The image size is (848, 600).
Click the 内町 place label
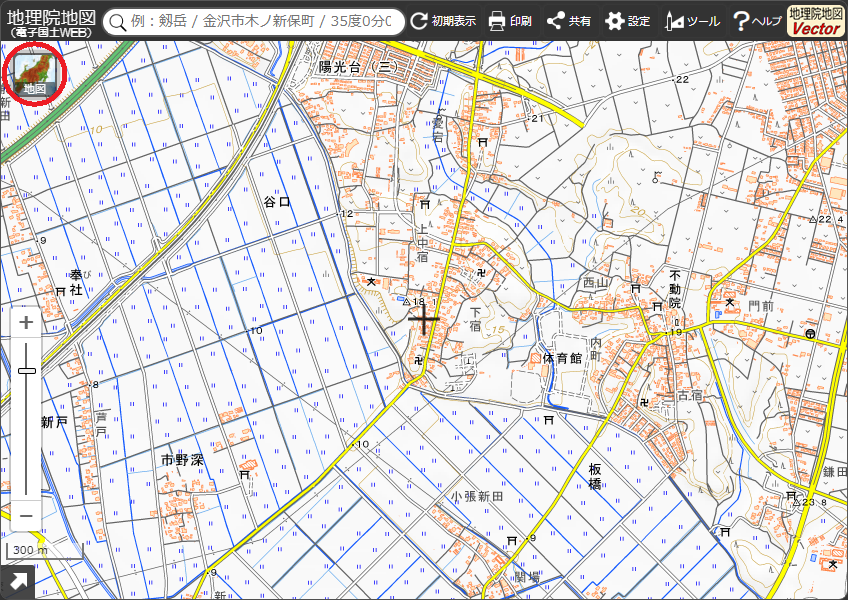[596, 350]
